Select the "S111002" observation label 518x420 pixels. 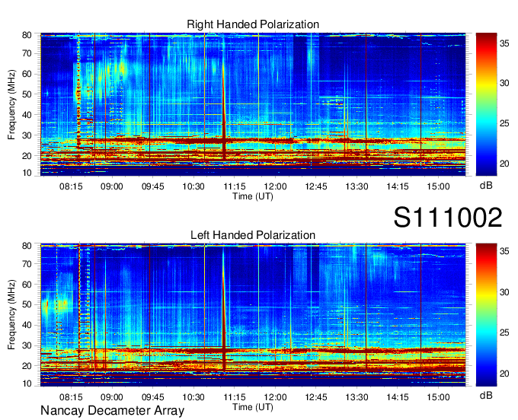click(448, 217)
